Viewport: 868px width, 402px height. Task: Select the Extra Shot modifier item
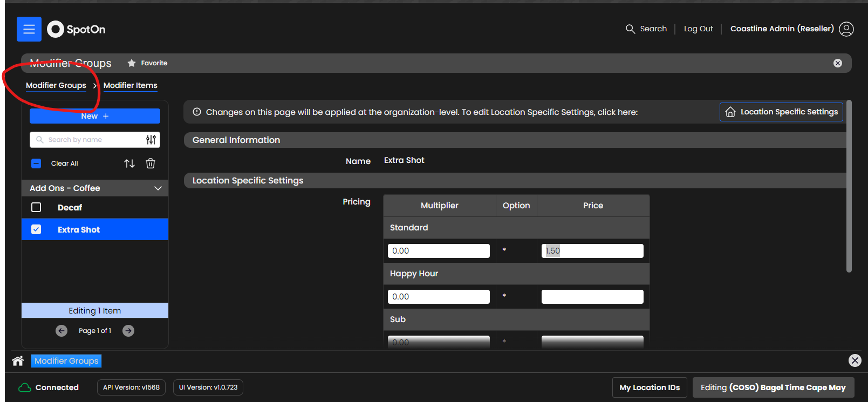(95, 229)
